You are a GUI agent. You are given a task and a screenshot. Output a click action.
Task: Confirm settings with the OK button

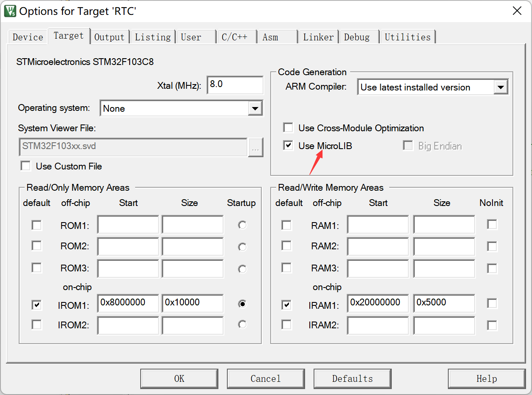coord(179,378)
